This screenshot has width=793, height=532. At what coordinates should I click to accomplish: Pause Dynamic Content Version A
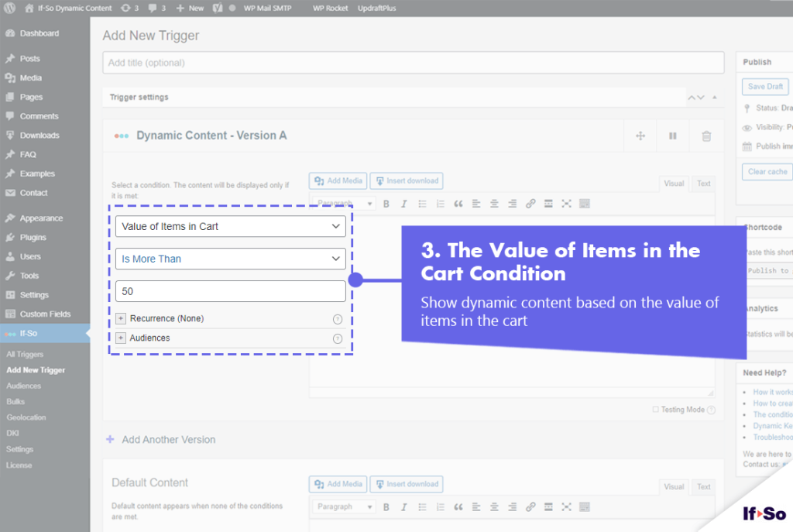[673, 136]
